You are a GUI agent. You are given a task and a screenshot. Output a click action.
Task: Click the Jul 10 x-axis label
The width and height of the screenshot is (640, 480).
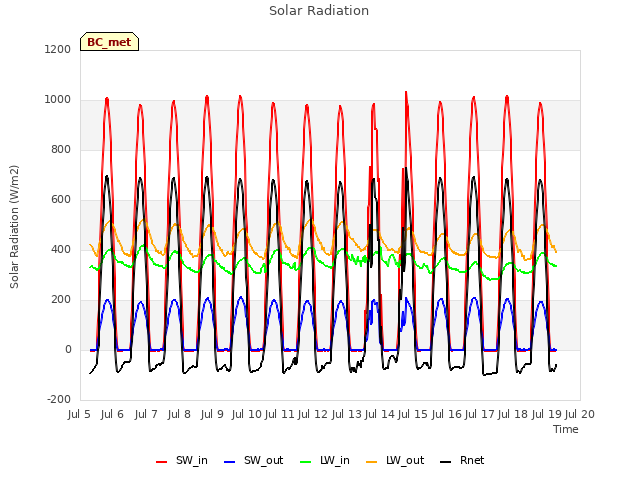click(x=247, y=414)
